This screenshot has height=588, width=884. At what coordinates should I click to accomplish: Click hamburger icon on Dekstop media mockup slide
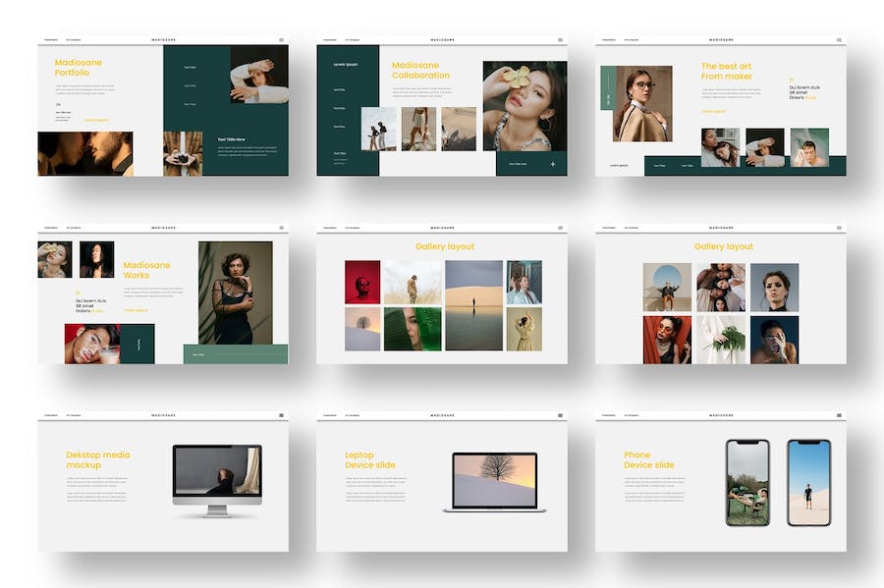281,415
